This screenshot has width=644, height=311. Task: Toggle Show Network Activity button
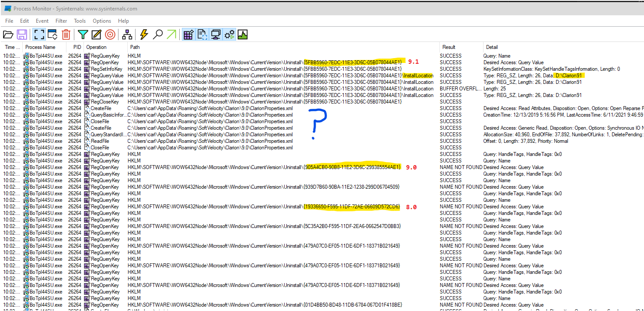(x=216, y=35)
